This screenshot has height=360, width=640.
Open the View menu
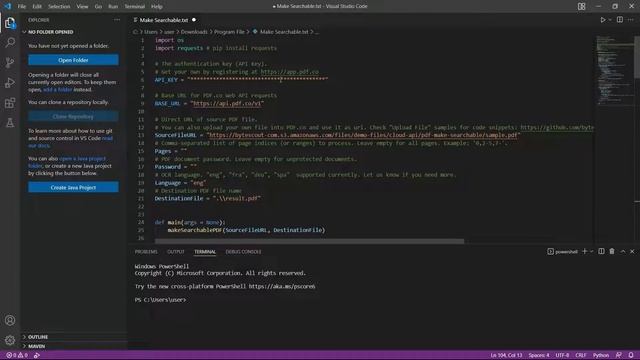coord(82,7)
